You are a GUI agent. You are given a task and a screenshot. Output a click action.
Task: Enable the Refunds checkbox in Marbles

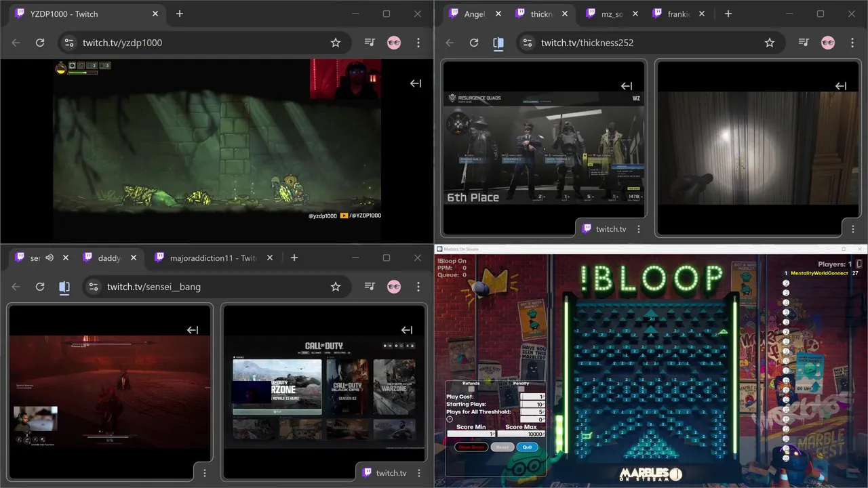tap(471, 389)
